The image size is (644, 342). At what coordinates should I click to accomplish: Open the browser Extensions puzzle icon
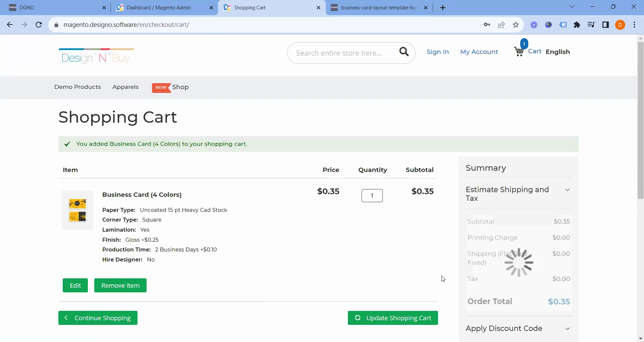point(577,24)
